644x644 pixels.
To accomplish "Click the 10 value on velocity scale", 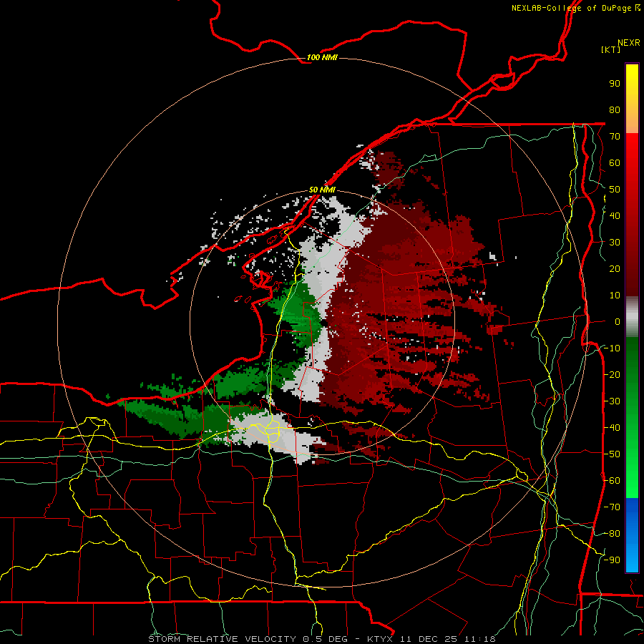I will pos(615,296).
